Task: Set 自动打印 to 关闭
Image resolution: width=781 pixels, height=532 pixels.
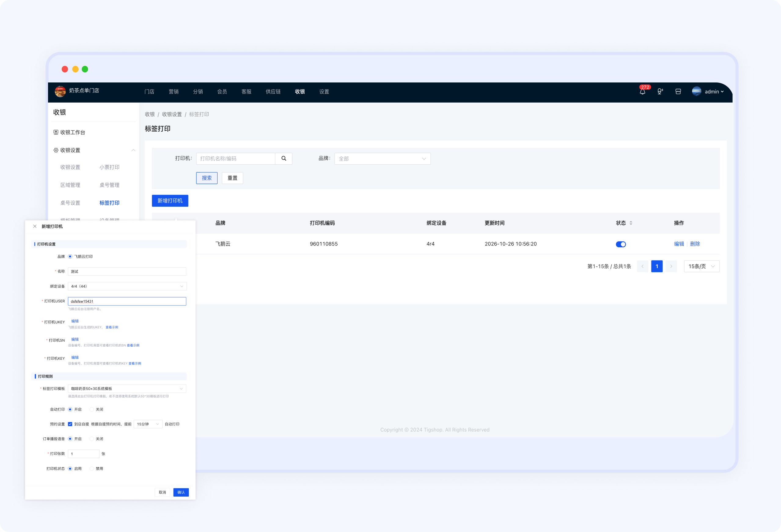Action: coord(91,410)
